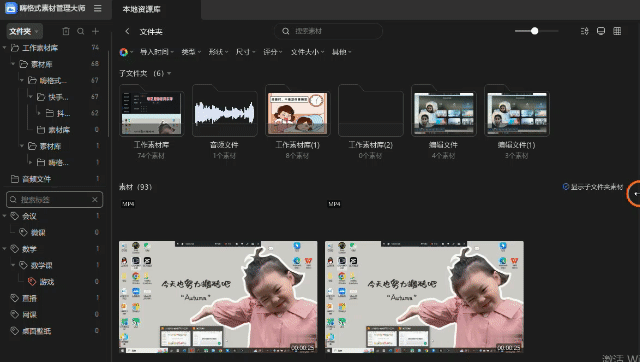The height and width of the screenshot is (362, 640).
Task: Open the sort order icon in the top right
Action: click(x=584, y=31)
